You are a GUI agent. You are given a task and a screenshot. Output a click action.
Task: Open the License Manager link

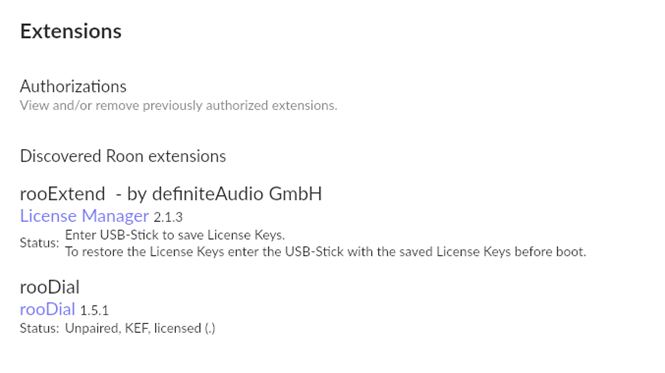84,216
